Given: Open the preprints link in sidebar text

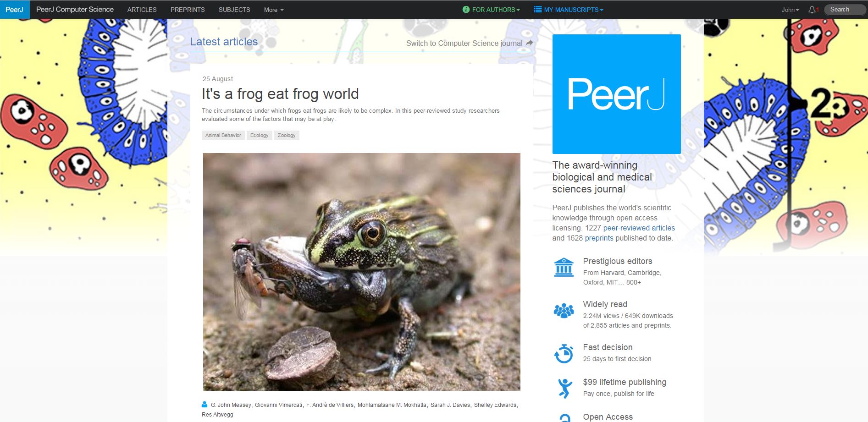Looking at the screenshot, I should (x=599, y=238).
